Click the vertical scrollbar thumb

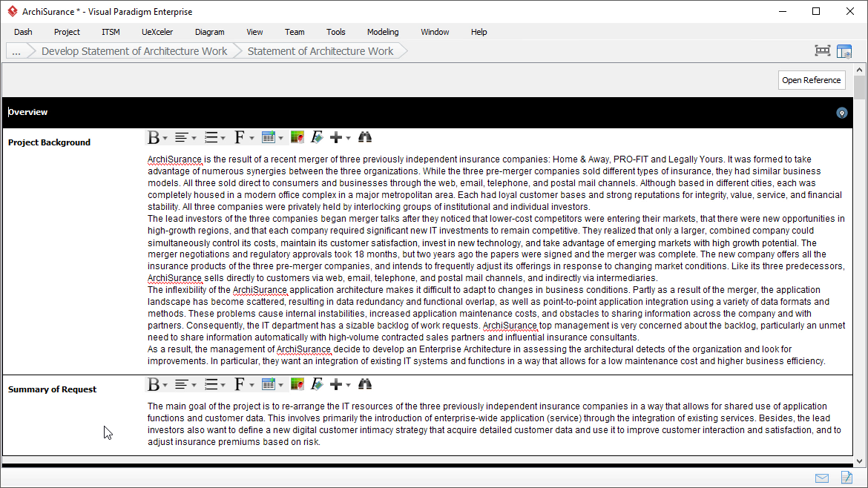tap(859, 88)
